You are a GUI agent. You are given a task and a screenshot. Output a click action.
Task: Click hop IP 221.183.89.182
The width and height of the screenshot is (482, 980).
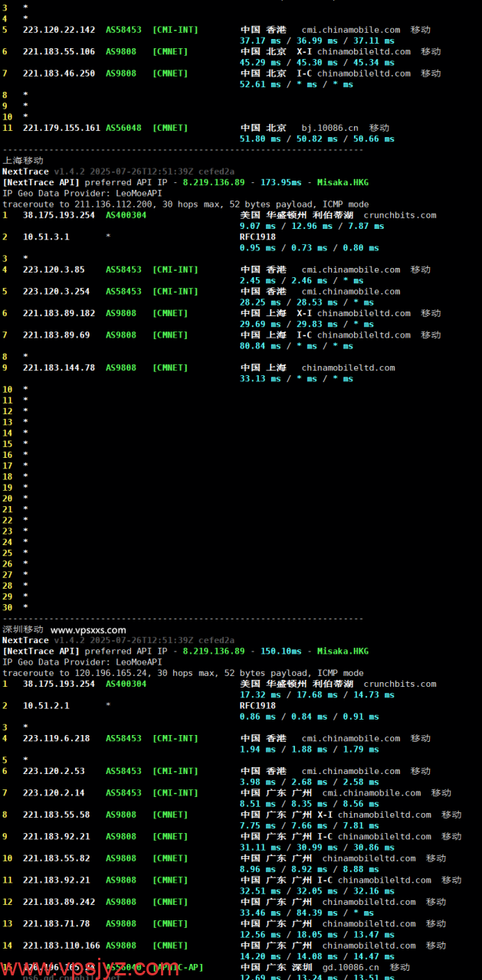pyautogui.click(x=59, y=313)
